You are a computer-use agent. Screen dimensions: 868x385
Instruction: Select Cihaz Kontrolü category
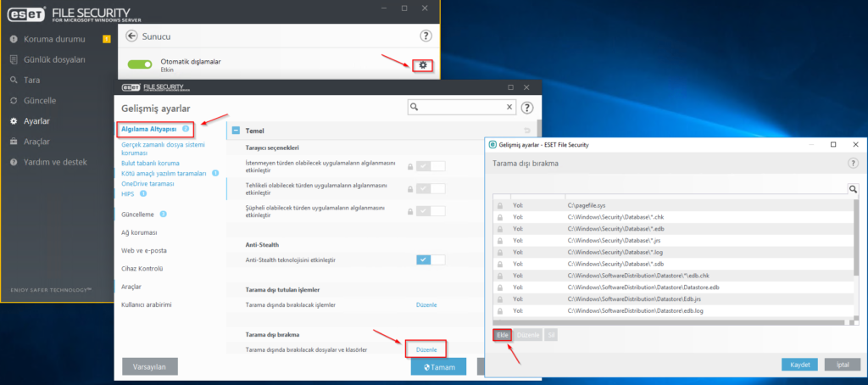[x=142, y=269]
